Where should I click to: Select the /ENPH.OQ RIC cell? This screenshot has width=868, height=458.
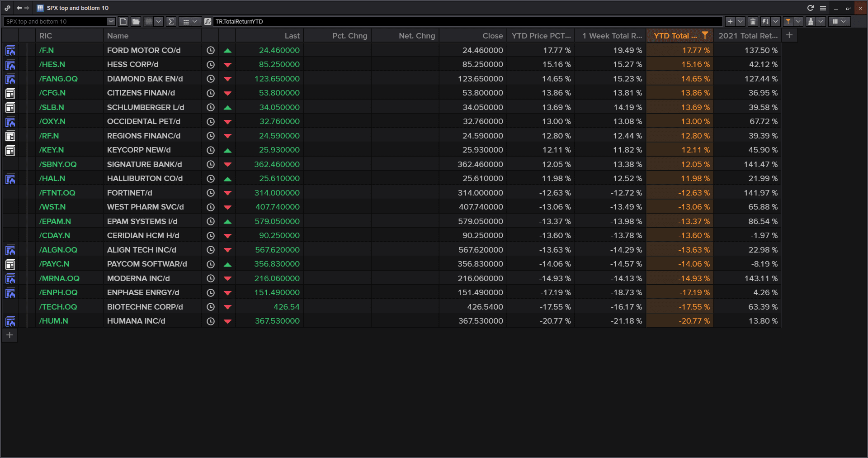[x=70, y=292]
